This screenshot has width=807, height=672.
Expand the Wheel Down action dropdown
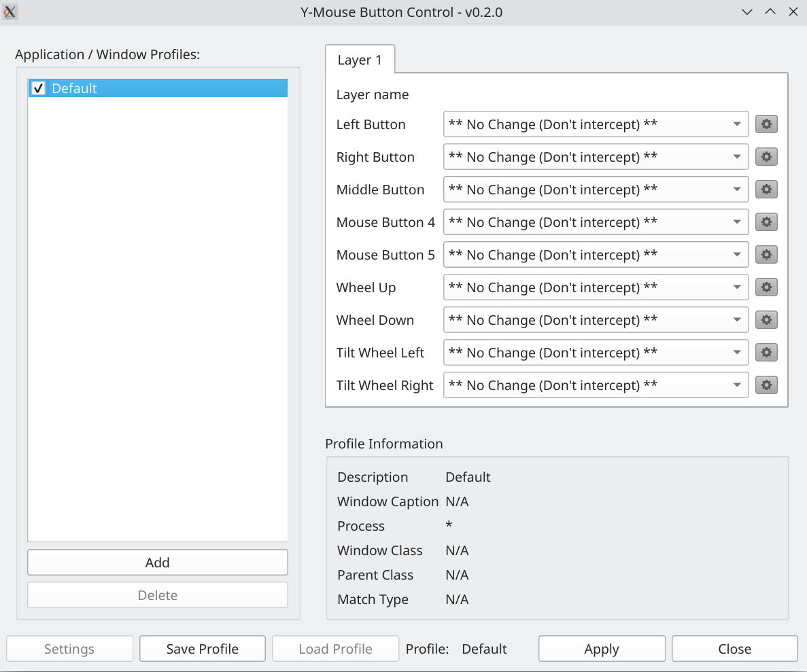pos(596,319)
